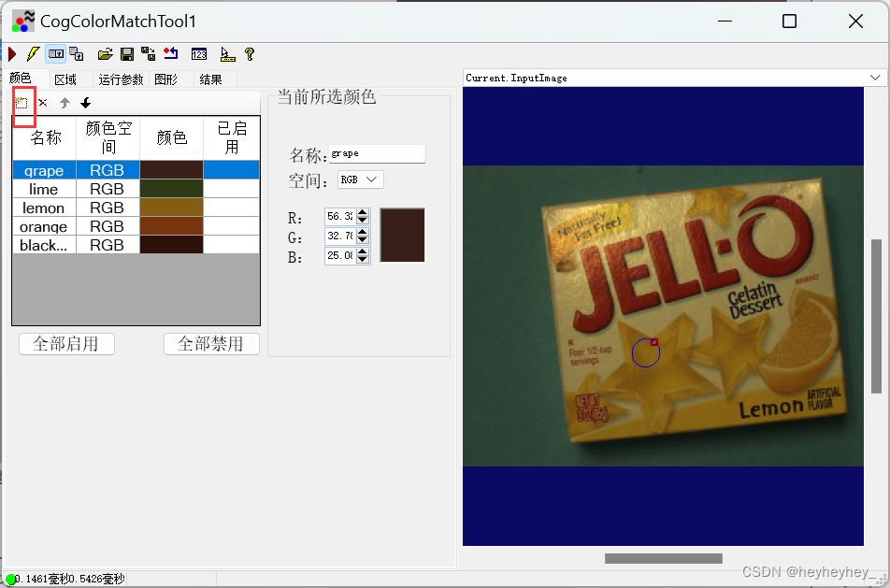Screen dimensions: 890x588
Task: Click the black... row color swatch
Action: coord(171,245)
